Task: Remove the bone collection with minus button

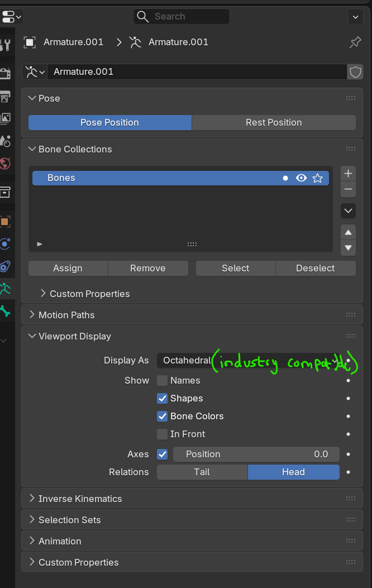Action: (348, 189)
